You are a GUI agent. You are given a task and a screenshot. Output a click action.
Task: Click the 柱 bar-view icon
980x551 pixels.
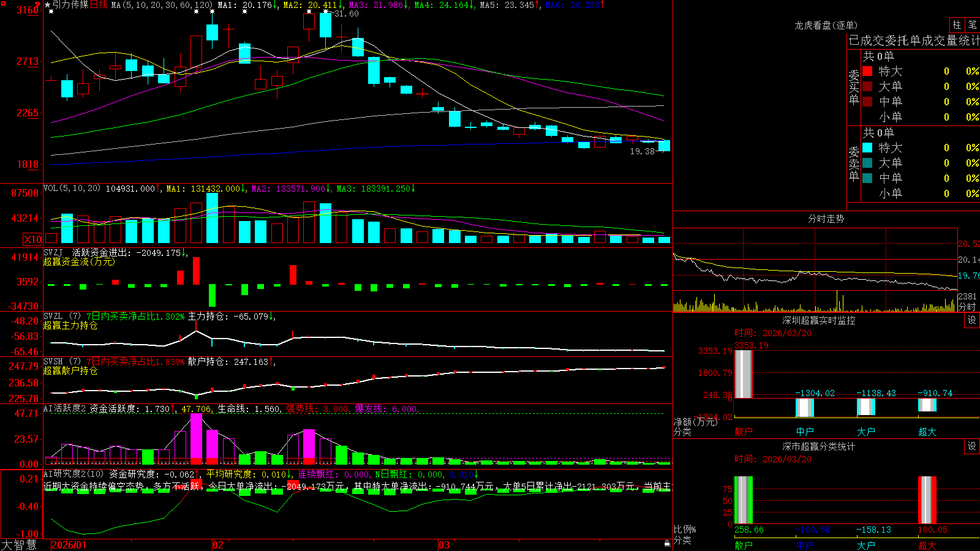click(957, 24)
